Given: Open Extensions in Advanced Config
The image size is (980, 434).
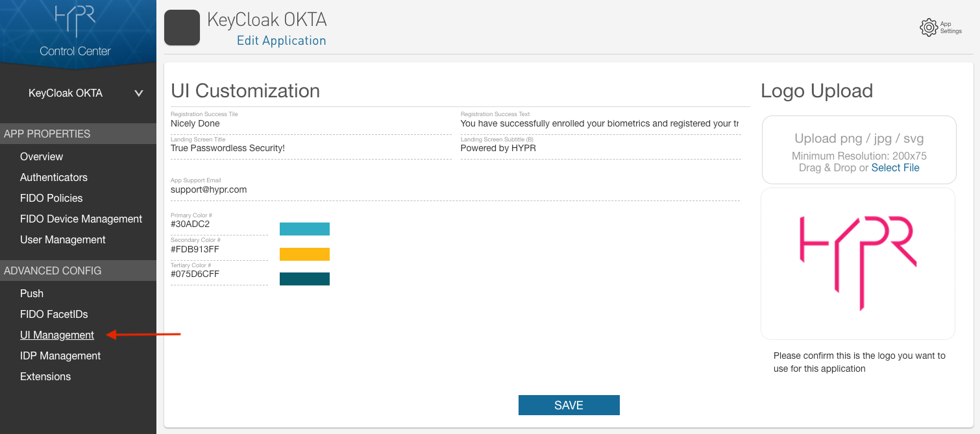Looking at the screenshot, I should pos(45,376).
